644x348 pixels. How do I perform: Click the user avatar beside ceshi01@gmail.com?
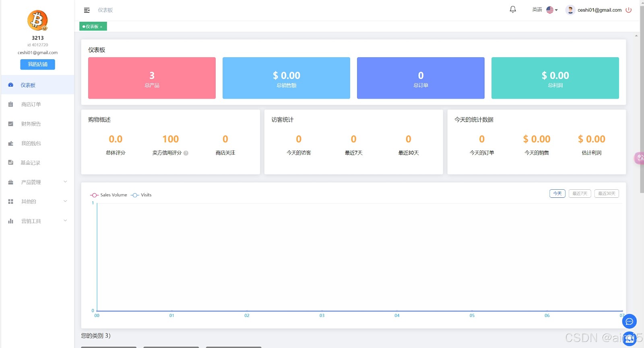tap(570, 10)
